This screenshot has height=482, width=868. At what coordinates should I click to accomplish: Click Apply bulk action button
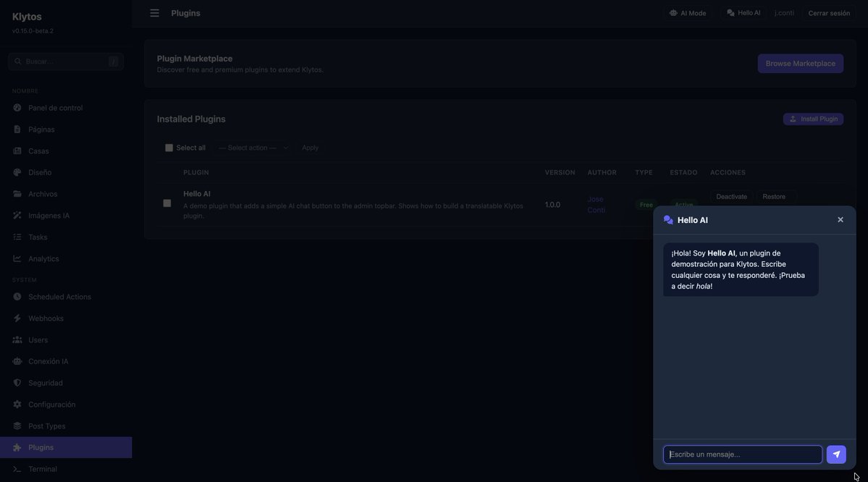pyautogui.click(x=310, y=148)
